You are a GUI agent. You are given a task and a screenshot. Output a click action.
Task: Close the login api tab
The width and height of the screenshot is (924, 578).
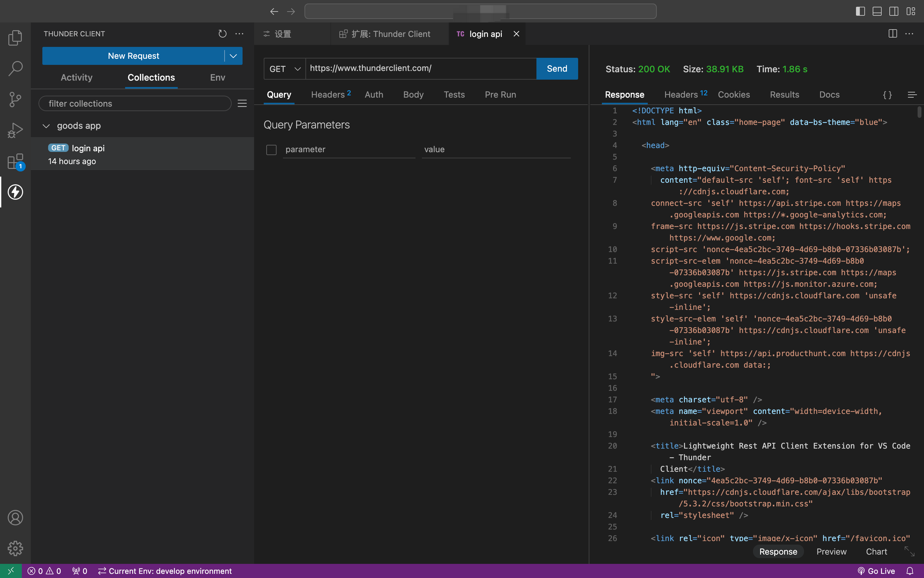tap(516, 34)
